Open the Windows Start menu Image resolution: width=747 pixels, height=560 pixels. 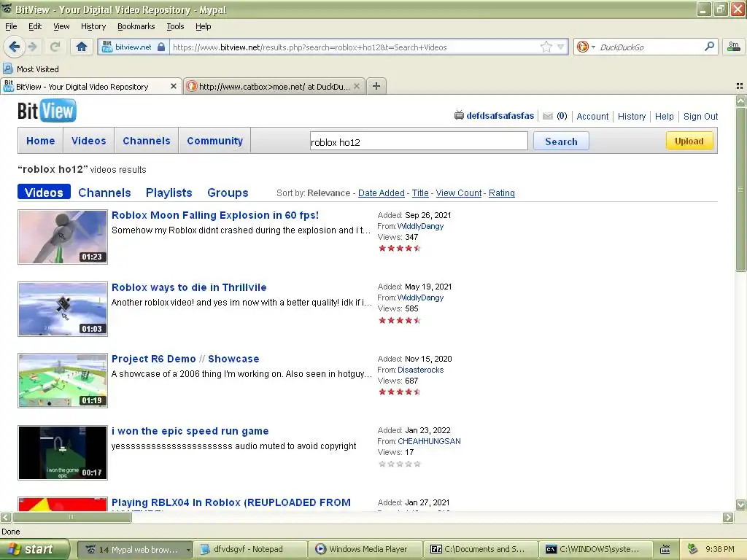pyautogui.click(x=35, y=549)
